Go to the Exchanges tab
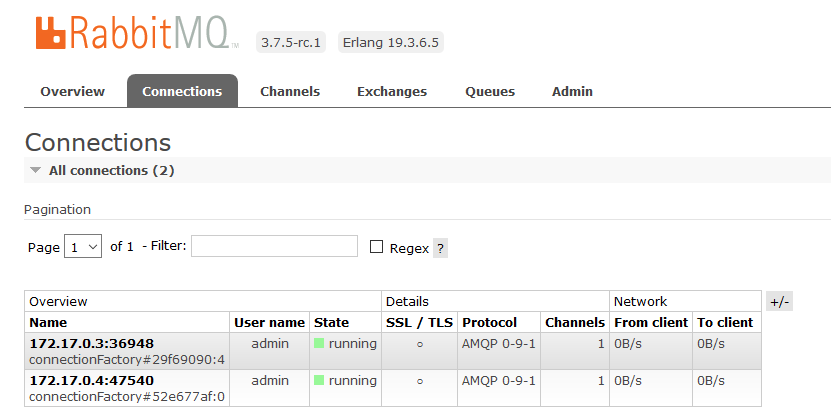 tap(392, 91)
